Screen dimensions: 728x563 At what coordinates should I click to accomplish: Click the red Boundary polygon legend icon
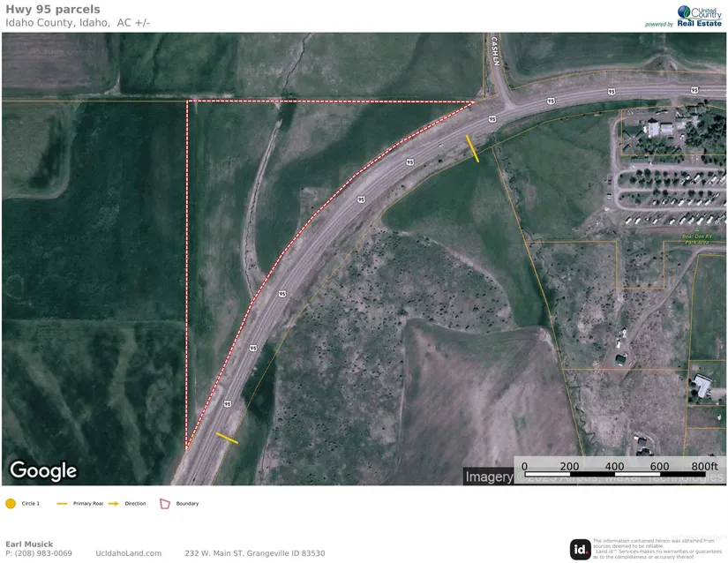pos(164,504)
